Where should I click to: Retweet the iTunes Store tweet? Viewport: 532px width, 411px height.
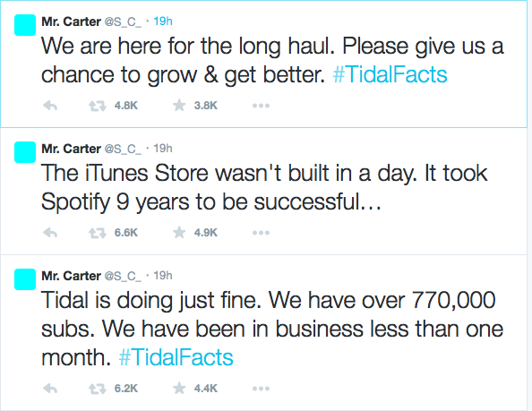click(x=98, y=234)
